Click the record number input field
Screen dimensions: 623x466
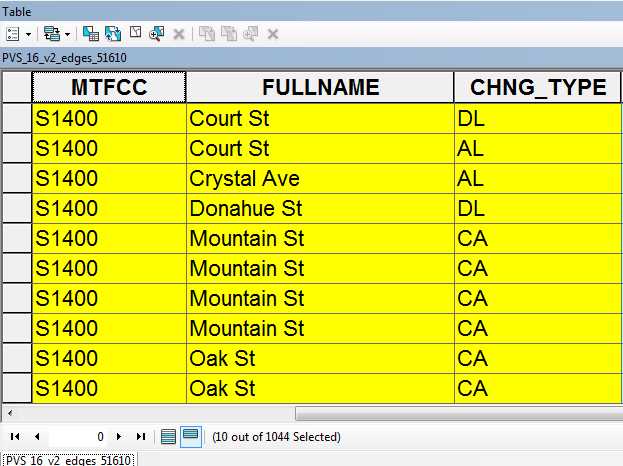(x=78, y=437)
